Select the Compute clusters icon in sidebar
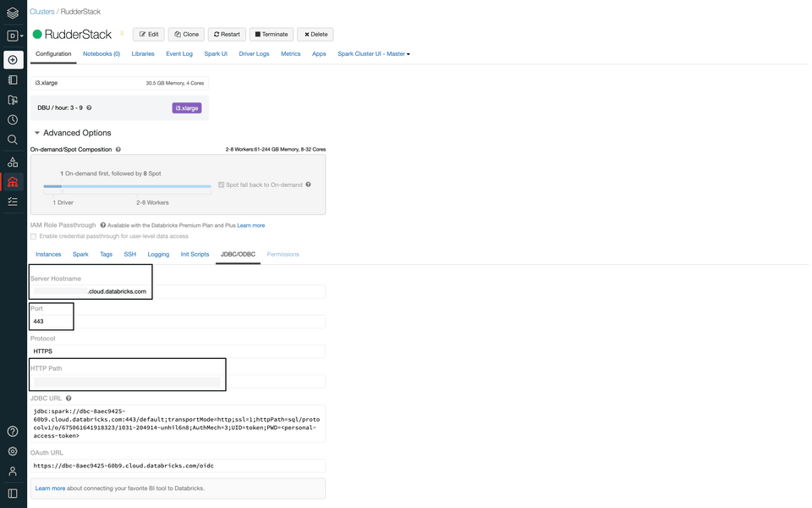This screenshot has height=508, width=812. 13,181
